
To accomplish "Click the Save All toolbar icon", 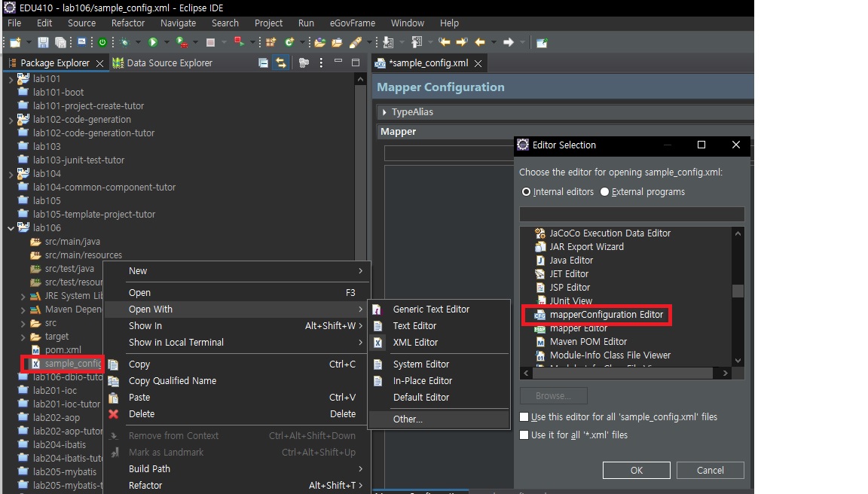I will click(x=60, y=43).
